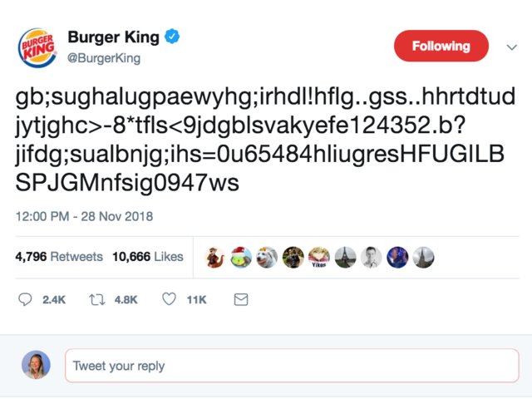Click the reply speech bubble icon

click(25, 299)
